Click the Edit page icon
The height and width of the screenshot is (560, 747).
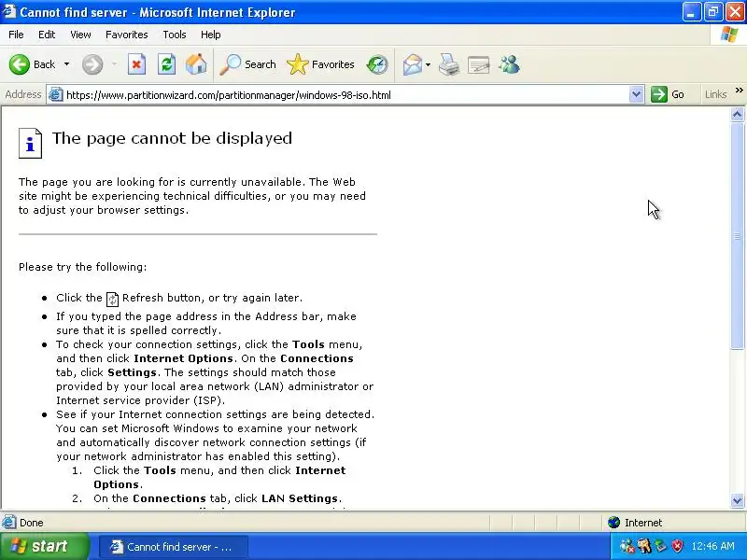479,64
